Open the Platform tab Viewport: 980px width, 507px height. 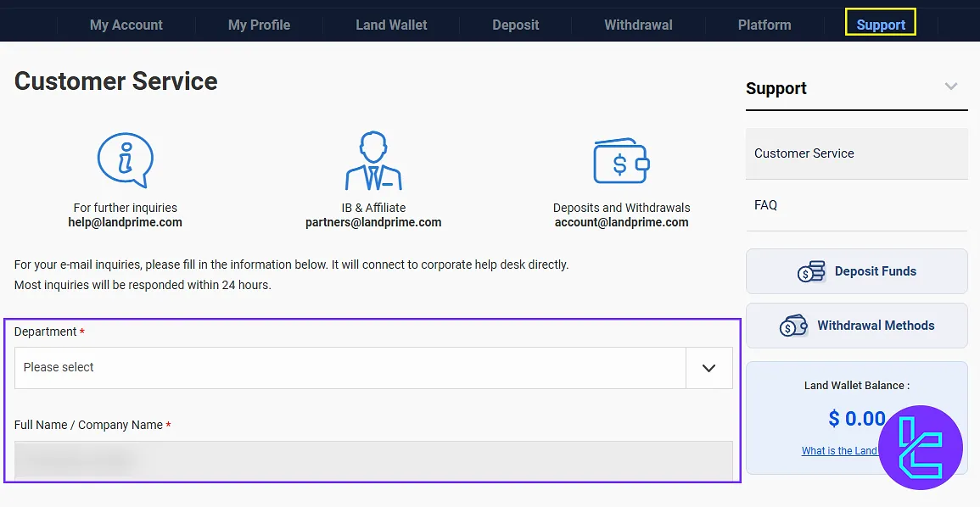pyautogui.click(x=764, y=25)
